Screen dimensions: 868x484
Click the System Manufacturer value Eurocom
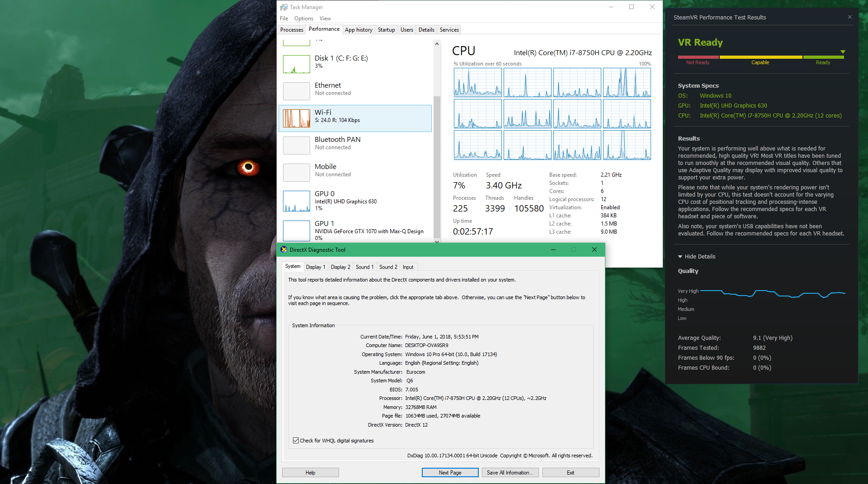click(x=415, y=372)
